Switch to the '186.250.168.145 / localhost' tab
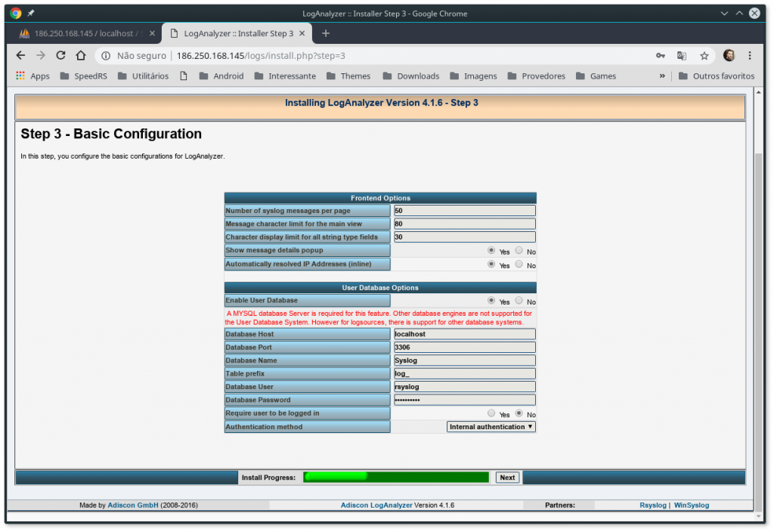 (83, 32)
